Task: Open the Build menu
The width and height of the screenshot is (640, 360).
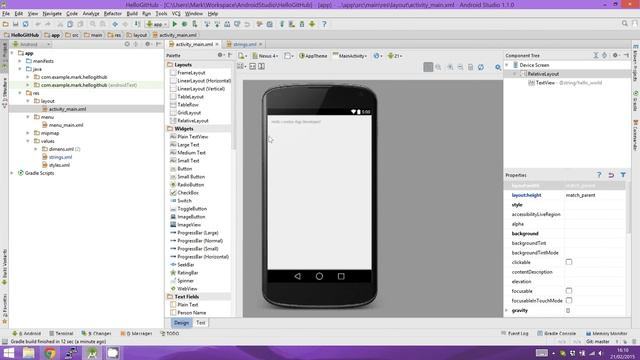Action: click(132, 13)
